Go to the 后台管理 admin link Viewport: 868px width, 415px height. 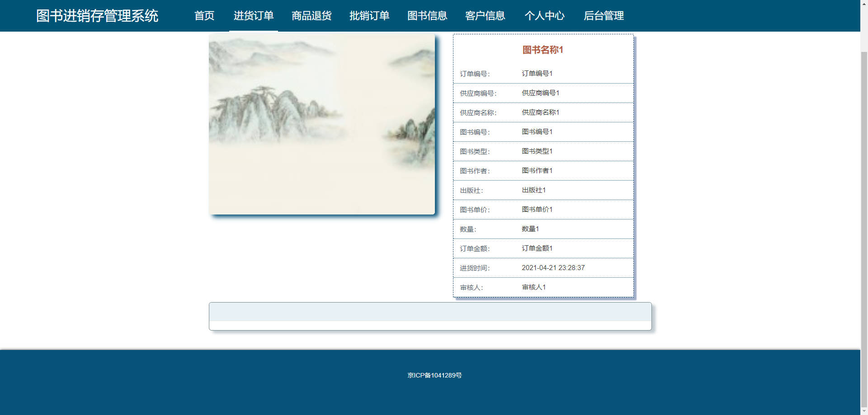click(x=604, y=16)
